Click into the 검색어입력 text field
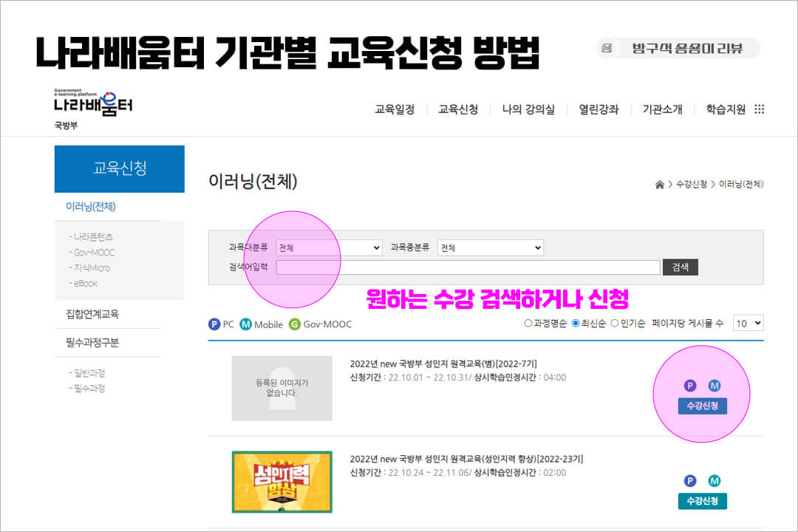The image size is (798, 532). point(468,267)
